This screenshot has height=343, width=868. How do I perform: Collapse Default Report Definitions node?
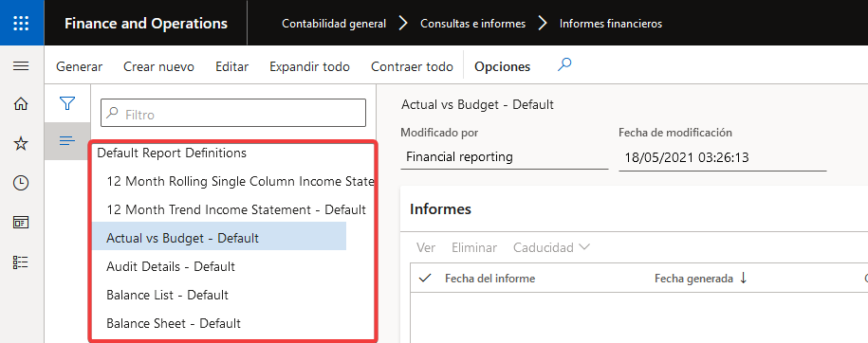172,153
